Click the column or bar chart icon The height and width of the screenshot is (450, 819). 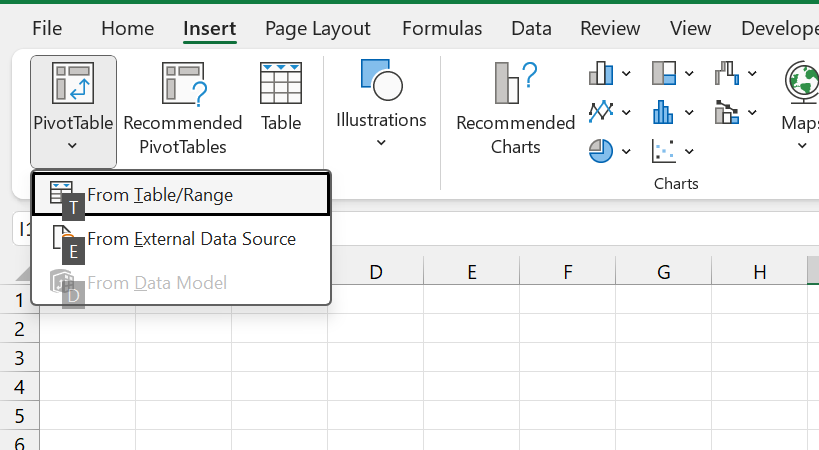[x=602, y=74]
